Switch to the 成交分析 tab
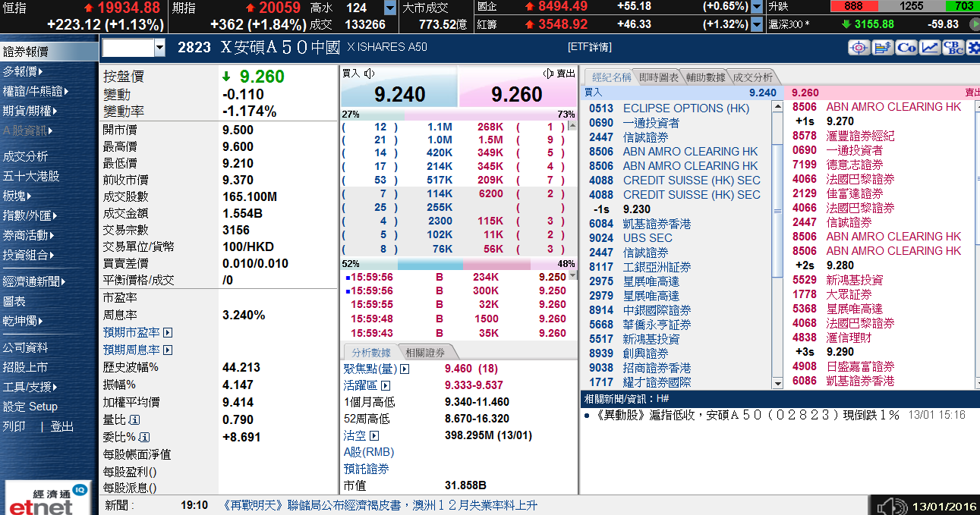 [752, 77]
